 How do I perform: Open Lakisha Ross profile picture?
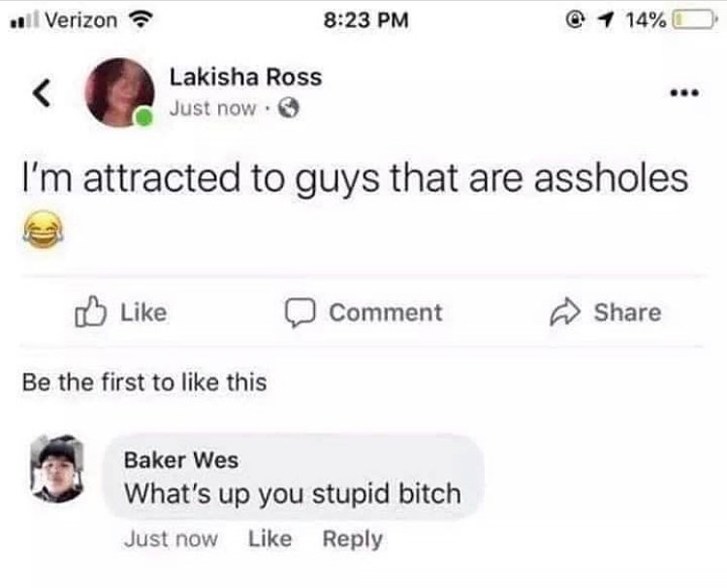click(119, 92)
